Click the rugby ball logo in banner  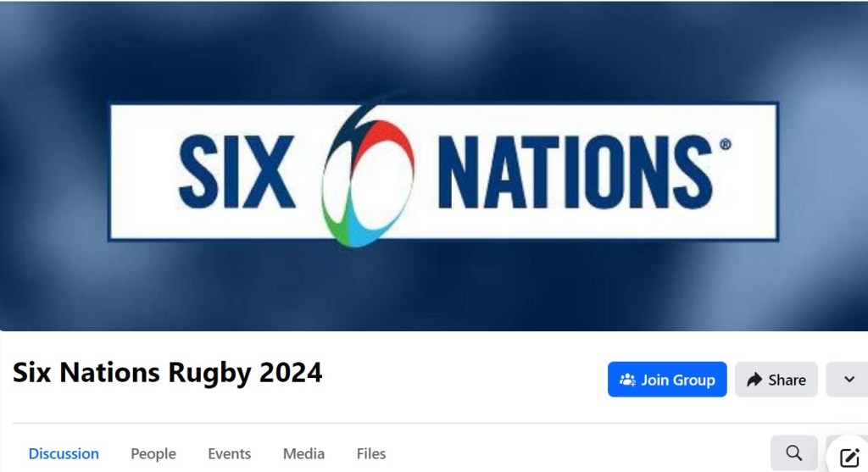tap(367, 175)
